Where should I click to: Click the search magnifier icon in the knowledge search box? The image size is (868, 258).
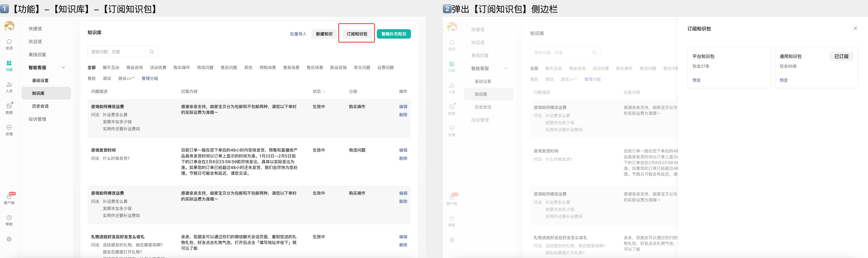click(152, 52)
